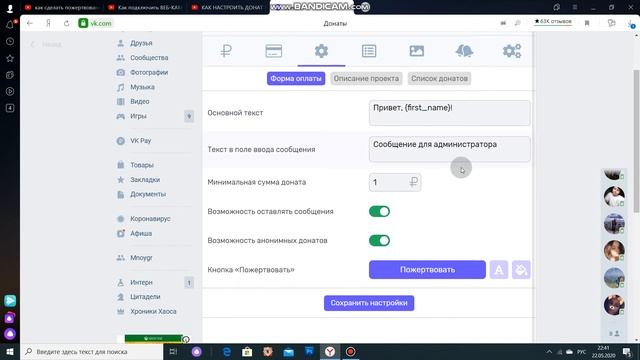Switch to the Форма оплаты tab
This screenshot has width=640, height=360.
(x=296, y=78)
